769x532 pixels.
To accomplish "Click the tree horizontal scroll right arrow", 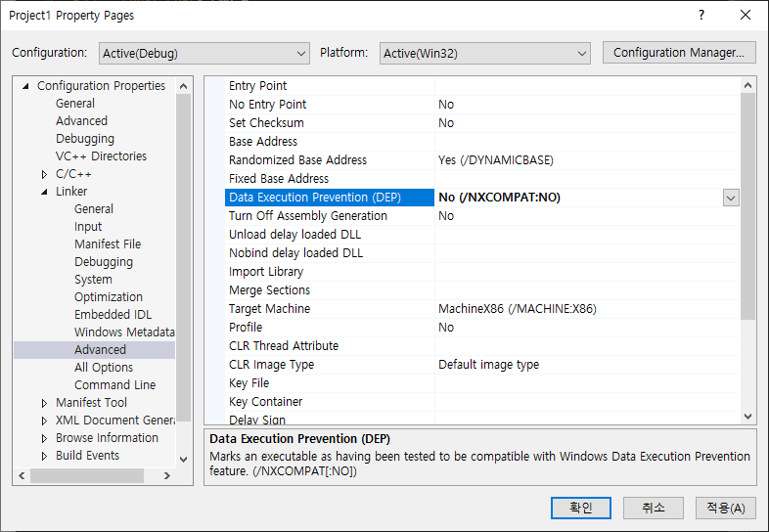I will click(x=167, y=475).
